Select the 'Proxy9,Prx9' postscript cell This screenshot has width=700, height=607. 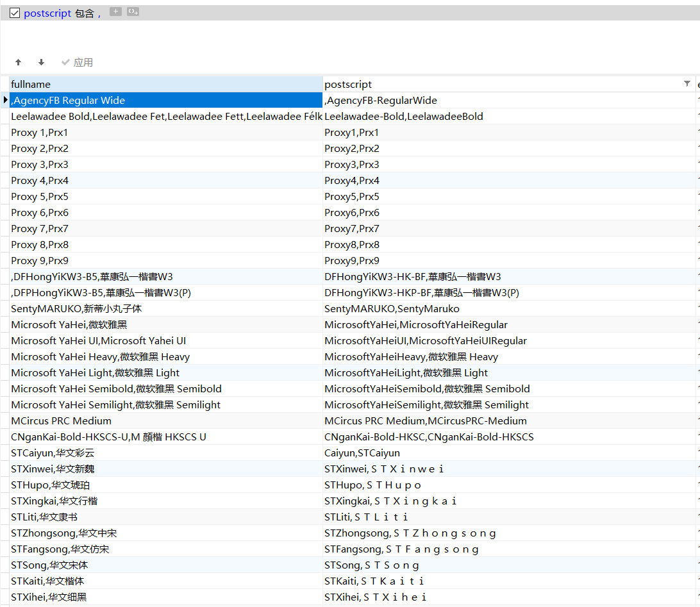[x=509, y=261]
